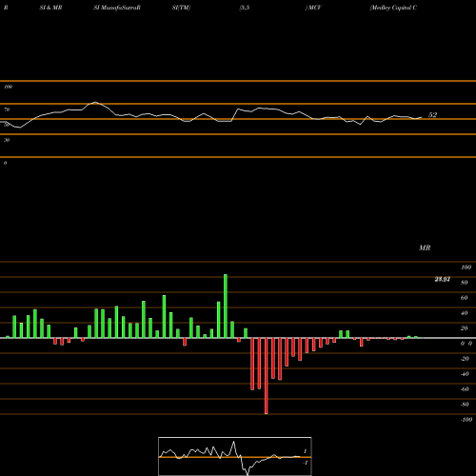Click the '-1' label in the mini chart

coord(306,463)
